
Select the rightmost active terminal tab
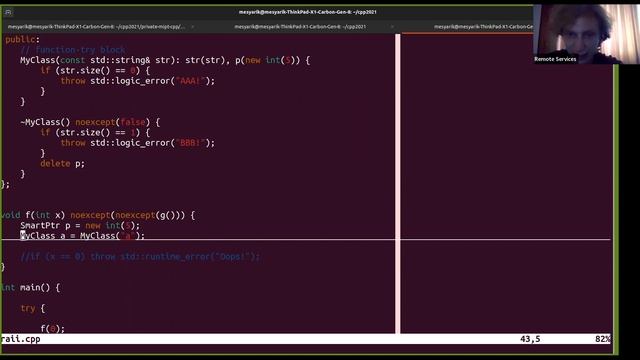point(483,27)
